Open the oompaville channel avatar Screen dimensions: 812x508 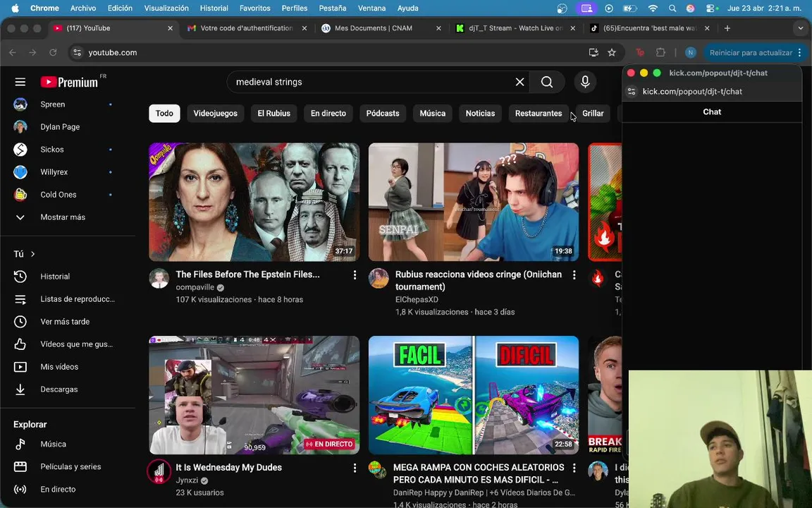click(x=159, y=279)
